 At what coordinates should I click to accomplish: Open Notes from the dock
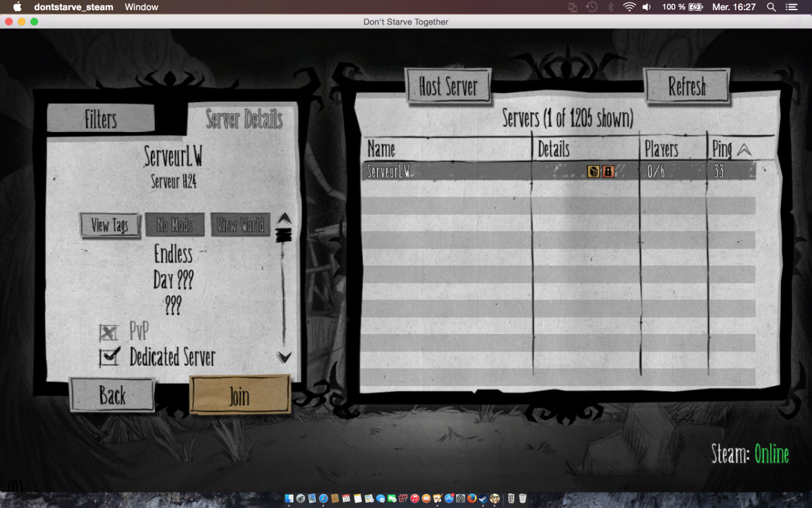pyautogui.click(x=358, y=499)
